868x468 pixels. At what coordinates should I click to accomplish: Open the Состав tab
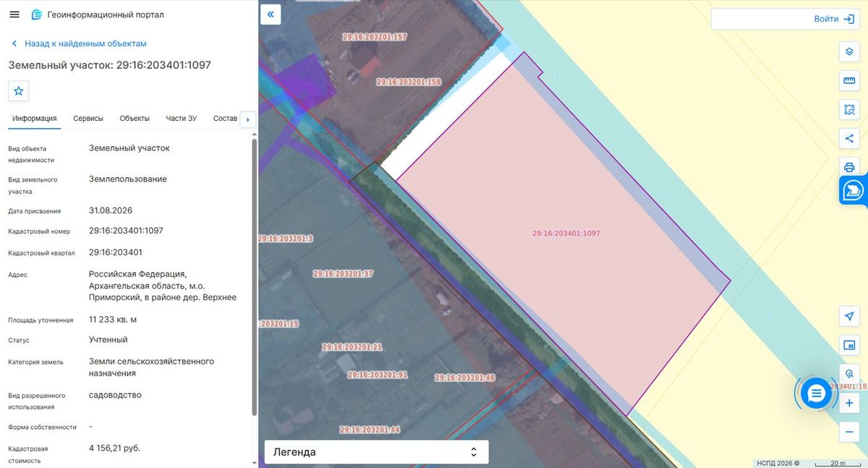click(225, 119)
